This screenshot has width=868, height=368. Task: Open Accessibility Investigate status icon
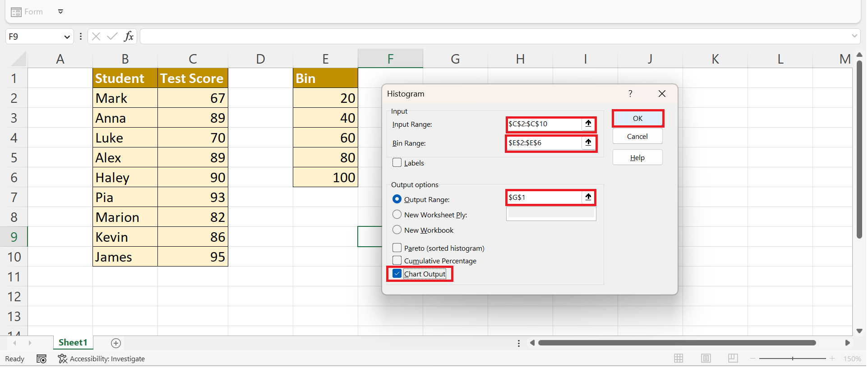[x=62, y=359]
